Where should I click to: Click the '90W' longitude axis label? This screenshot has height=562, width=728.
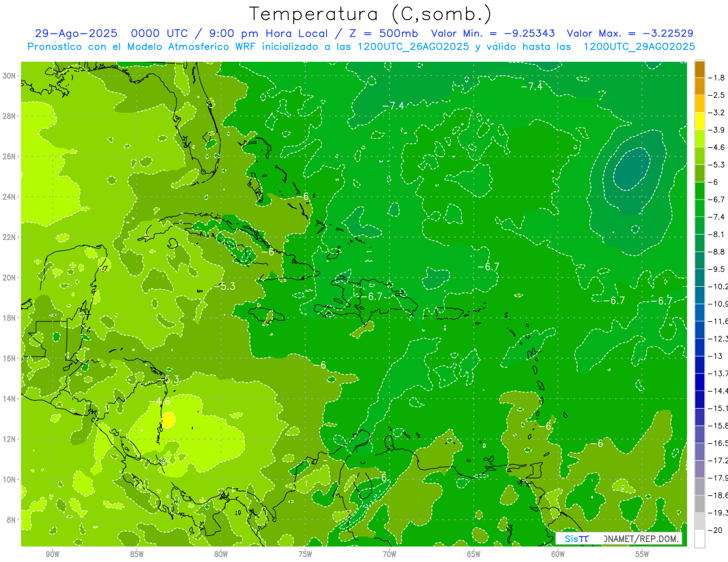click(x=52, y=554)
